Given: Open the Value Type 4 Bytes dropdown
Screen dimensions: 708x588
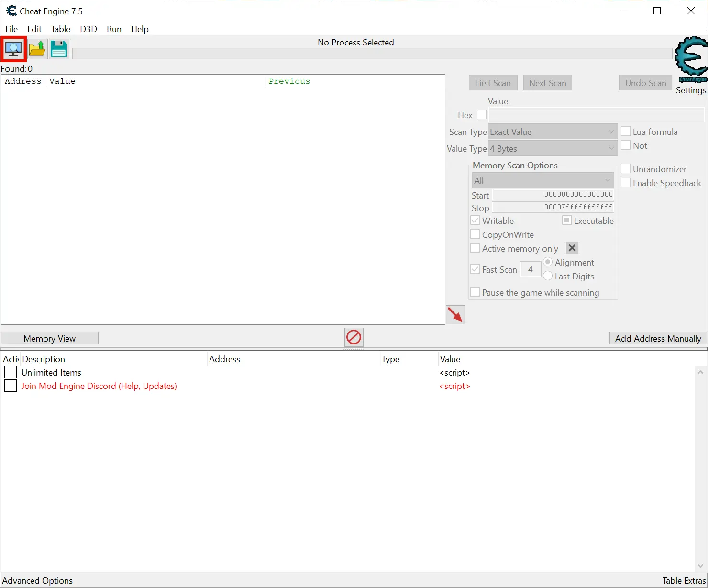Looking at the screenshot, I should pos(553,148).
